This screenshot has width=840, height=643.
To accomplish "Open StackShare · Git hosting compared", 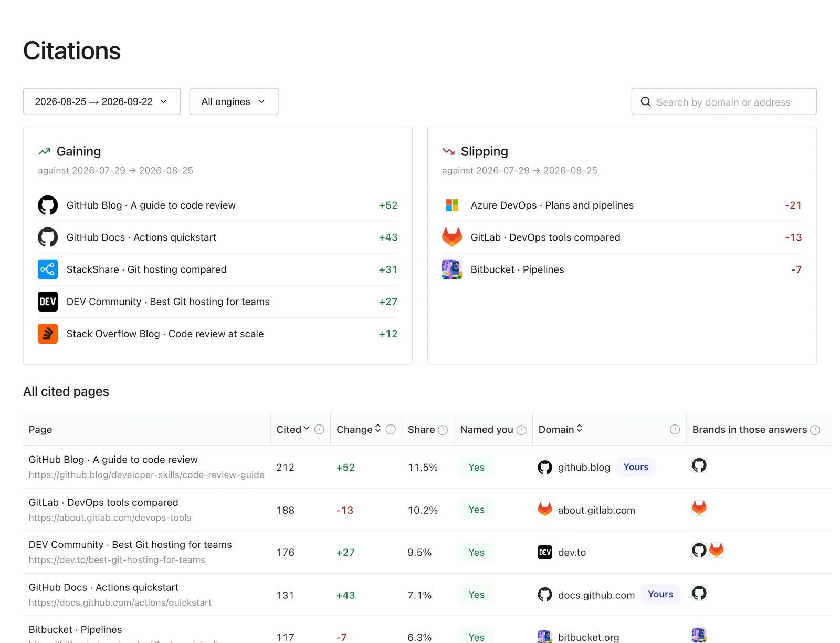I will pos(146,269).
